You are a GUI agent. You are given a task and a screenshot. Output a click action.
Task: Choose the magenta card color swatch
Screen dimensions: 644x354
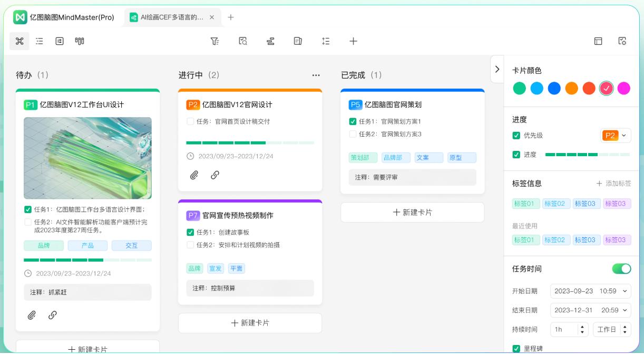point(624,88)
